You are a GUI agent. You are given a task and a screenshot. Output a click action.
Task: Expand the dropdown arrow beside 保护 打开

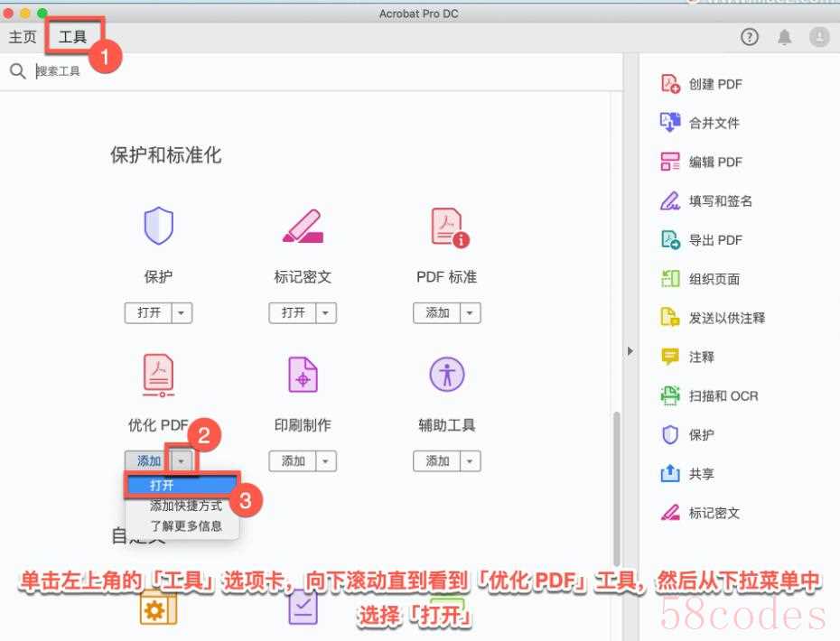click(182, 312)
